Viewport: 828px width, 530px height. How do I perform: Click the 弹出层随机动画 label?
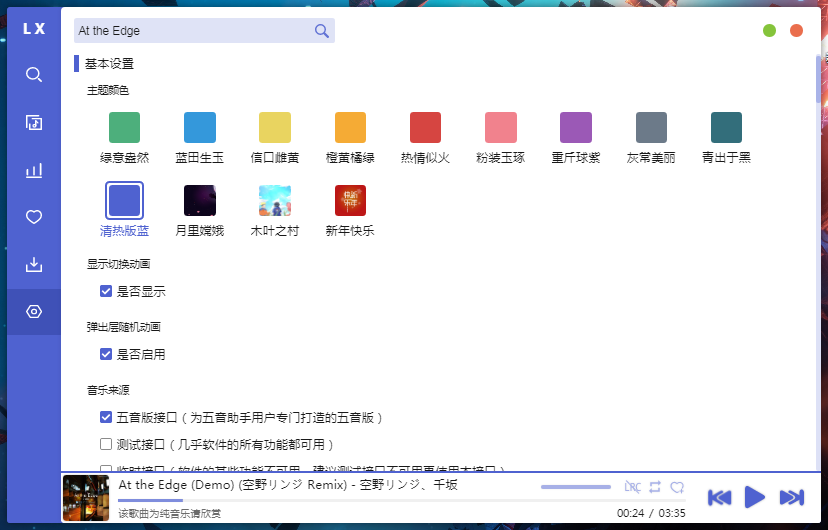(x=124, y=327)
